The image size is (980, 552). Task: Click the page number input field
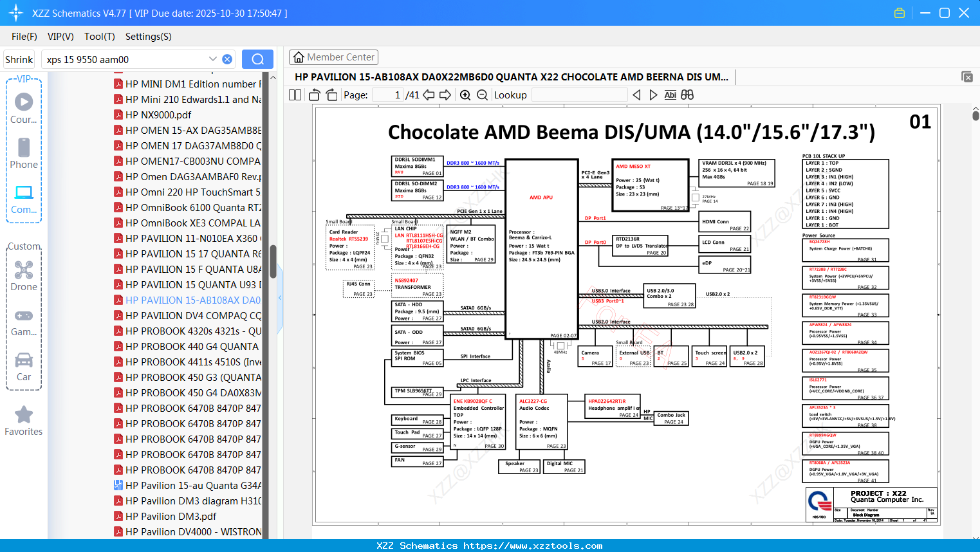pos(388,95)
